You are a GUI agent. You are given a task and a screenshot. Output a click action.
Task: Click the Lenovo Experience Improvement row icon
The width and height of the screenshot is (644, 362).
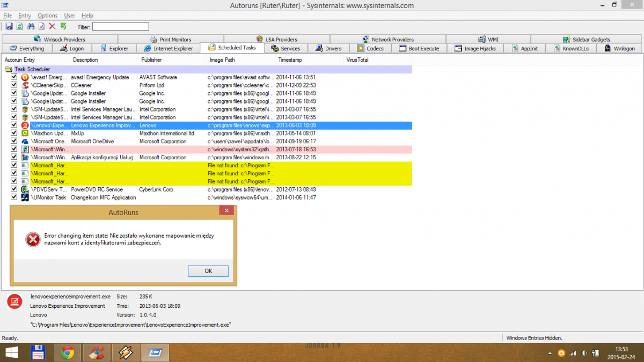tap(25, 125)
